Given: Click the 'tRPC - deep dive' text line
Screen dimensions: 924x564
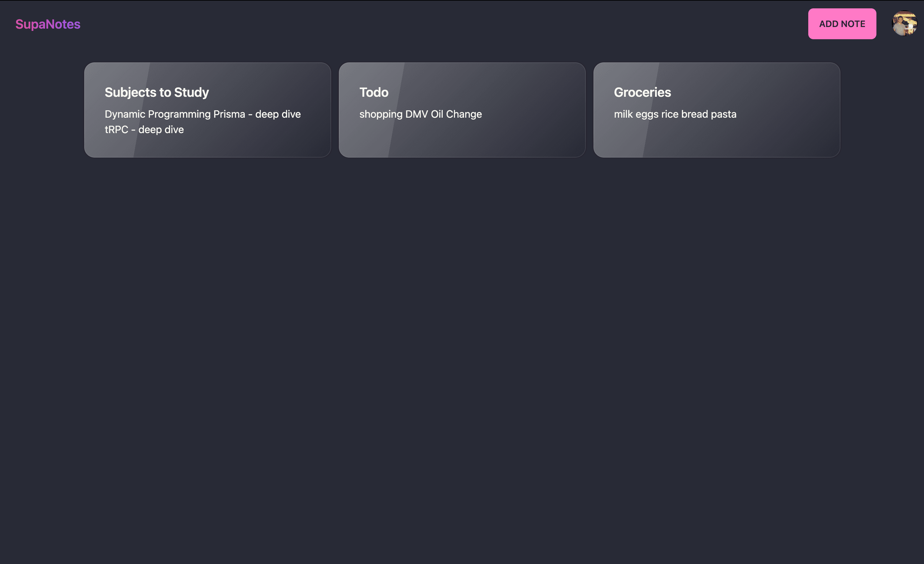Looking at the screenshot, I should pyautogui.click(x=144, y=130).
